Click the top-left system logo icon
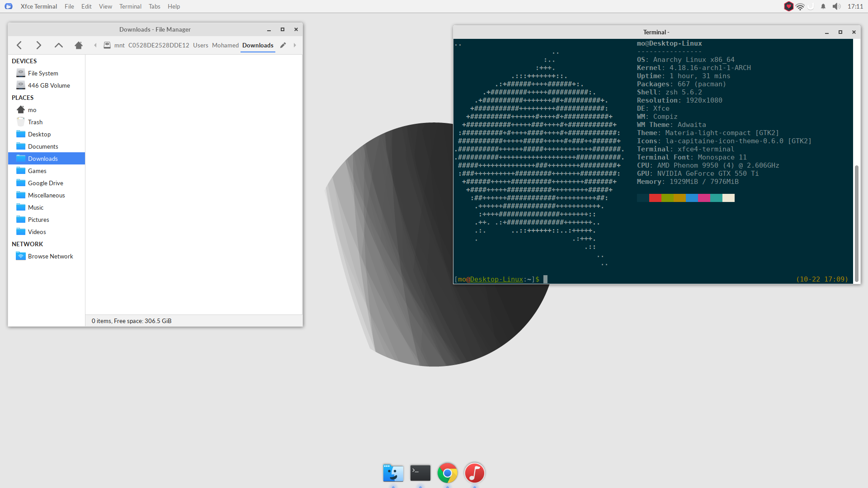 [x=9, y=6]
